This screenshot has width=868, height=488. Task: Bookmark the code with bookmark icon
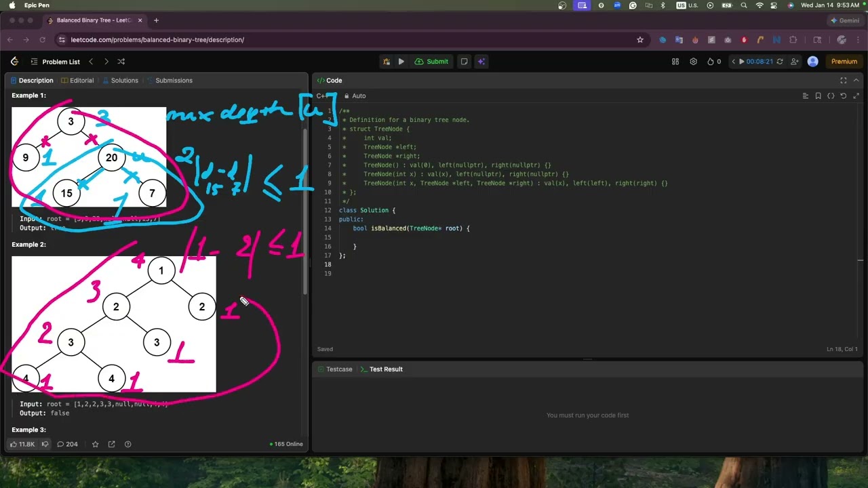click(818, 96)
